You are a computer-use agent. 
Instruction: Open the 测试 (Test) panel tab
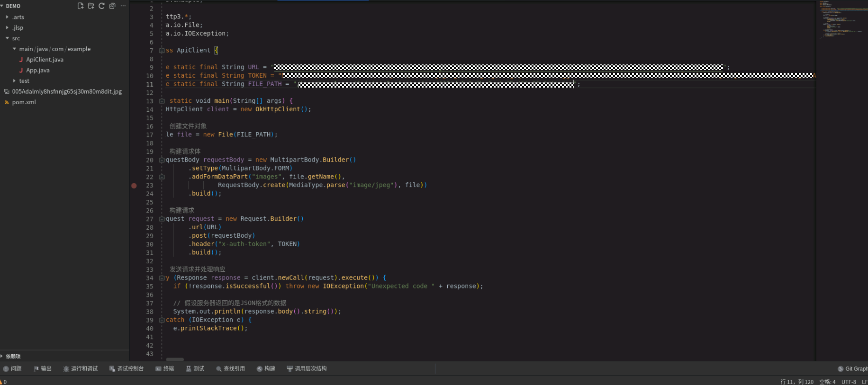click(195, 369)
